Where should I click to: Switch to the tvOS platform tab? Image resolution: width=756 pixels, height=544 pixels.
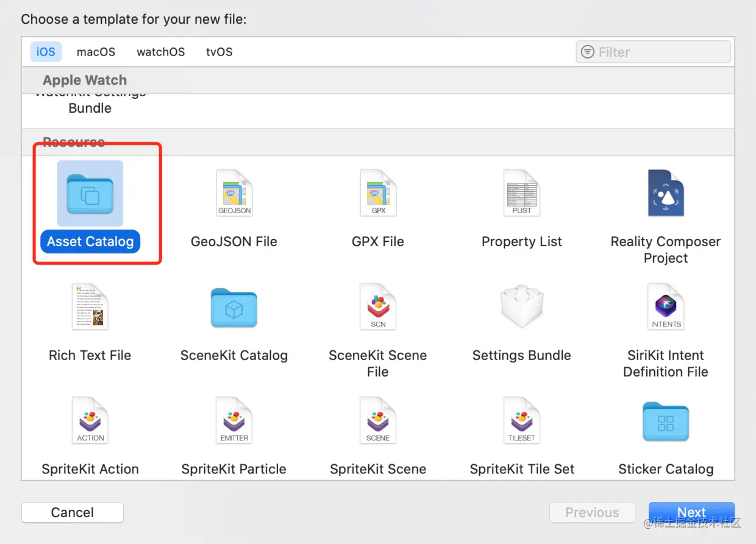[219, 52]
